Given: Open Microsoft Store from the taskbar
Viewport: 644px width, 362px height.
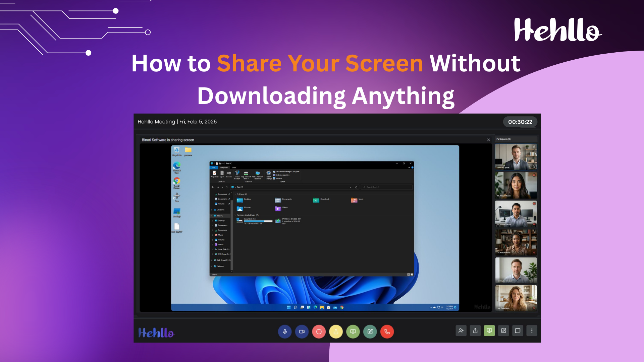Looking at the screenshot, I should click(x=328, y=307).
